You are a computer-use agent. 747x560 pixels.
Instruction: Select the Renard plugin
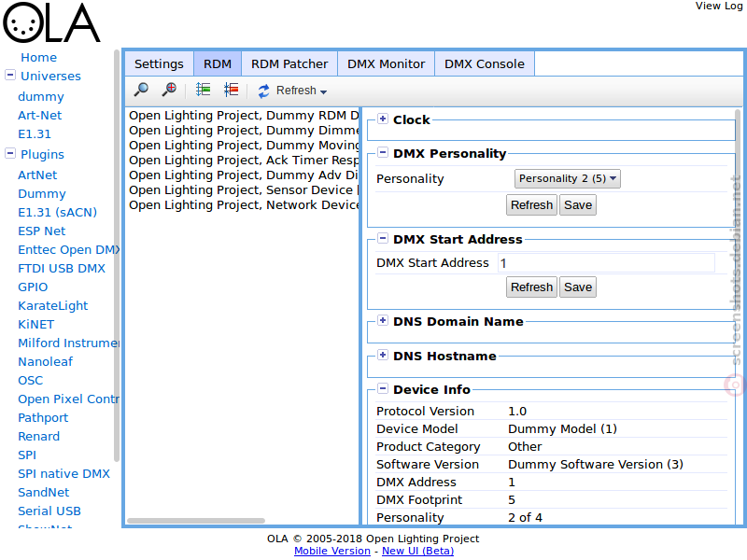pyautogui.click(x=38, y=436)
